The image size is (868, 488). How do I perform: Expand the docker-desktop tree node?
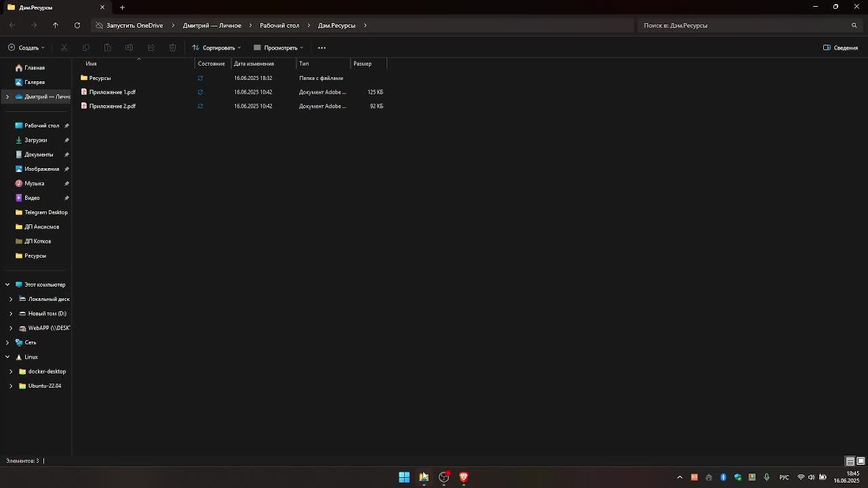[x=11, y=371]
